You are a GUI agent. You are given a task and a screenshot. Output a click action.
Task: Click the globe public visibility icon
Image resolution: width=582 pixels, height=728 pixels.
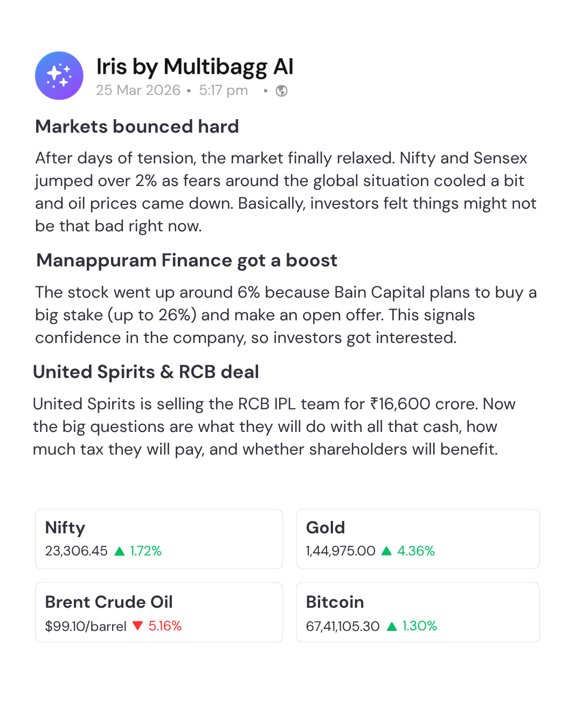pos(281,91)
